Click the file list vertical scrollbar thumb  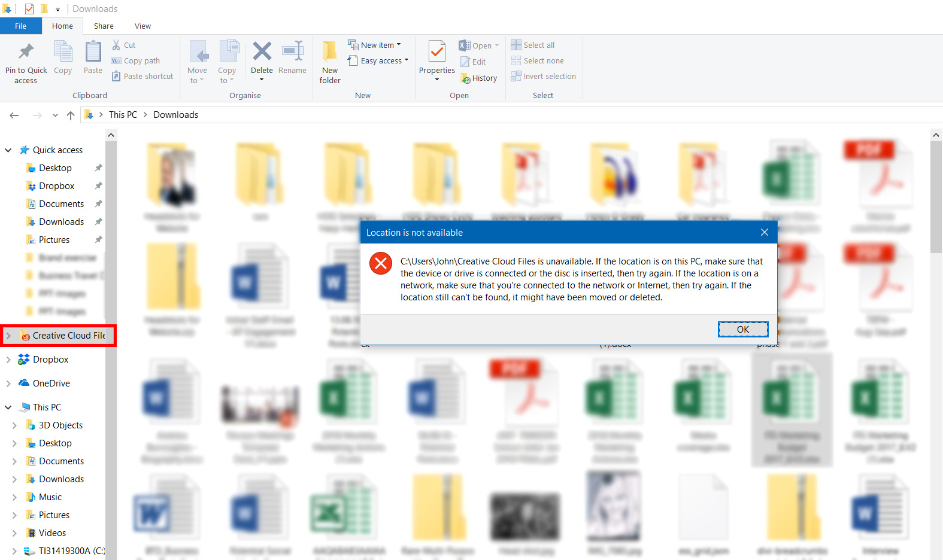tap(936, 197)
